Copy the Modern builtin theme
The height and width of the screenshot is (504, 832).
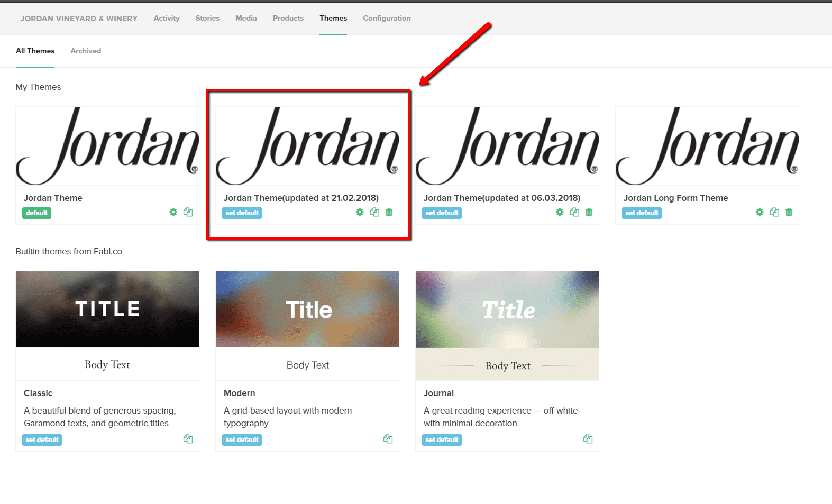[388, 439]
